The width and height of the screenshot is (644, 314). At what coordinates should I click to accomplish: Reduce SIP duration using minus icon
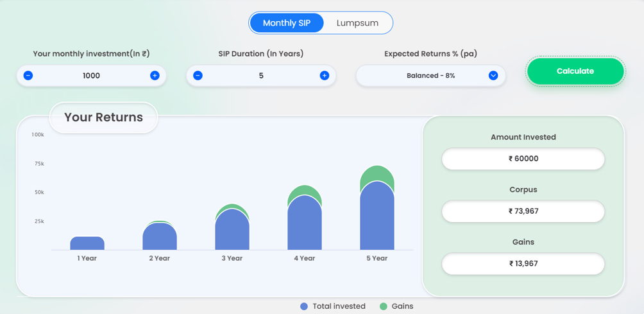point(198,76)
